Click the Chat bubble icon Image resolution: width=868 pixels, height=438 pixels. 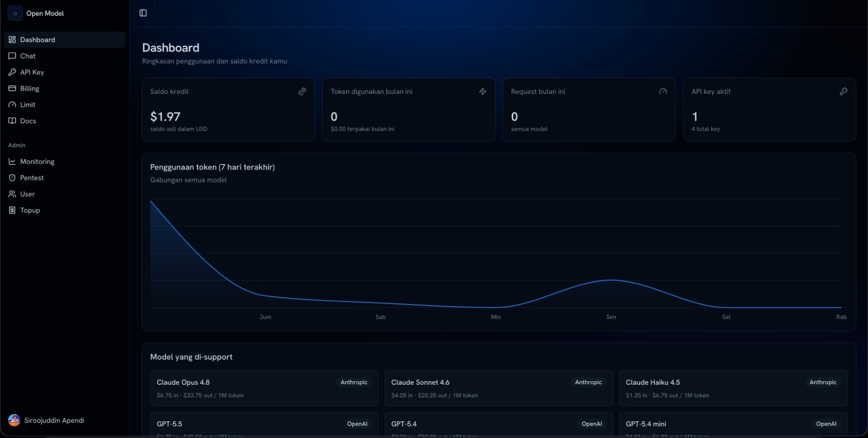pos(12,56)
